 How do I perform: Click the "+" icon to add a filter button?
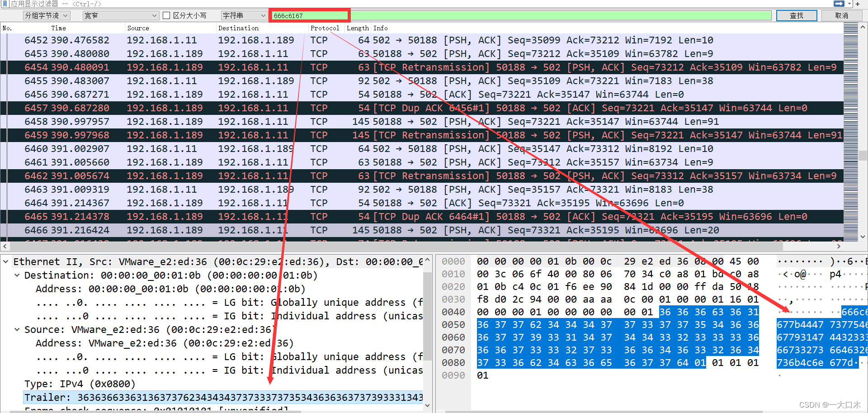click(858, 4)
